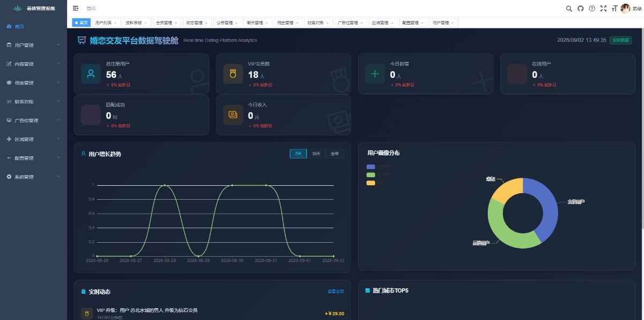The image size is (644, 320).
Task: Click the 在线用户 card icon tile
Action: [517, 74]
